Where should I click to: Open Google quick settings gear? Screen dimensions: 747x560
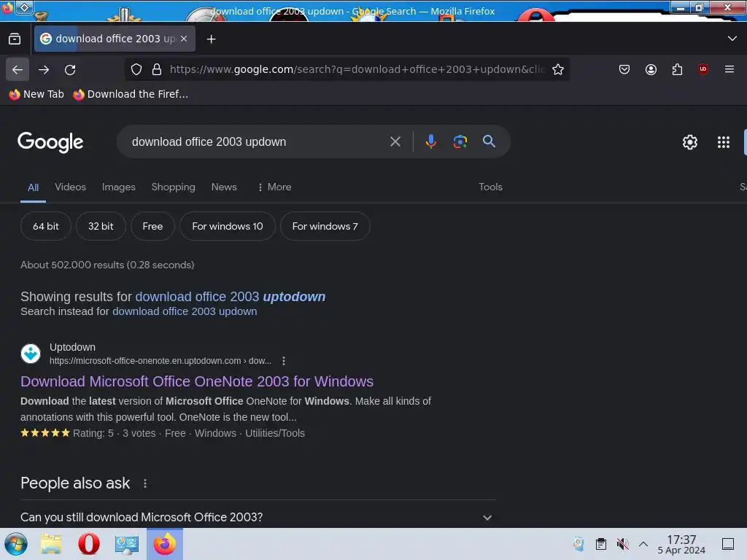pos(690,142)
